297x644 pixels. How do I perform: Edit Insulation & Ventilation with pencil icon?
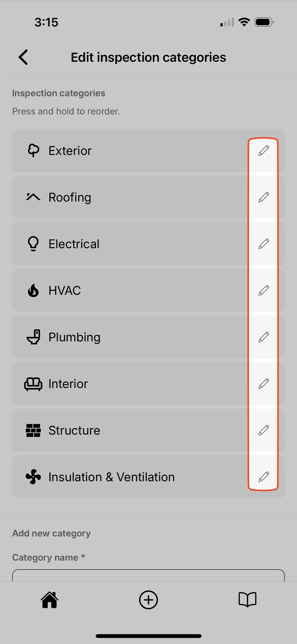263,477
